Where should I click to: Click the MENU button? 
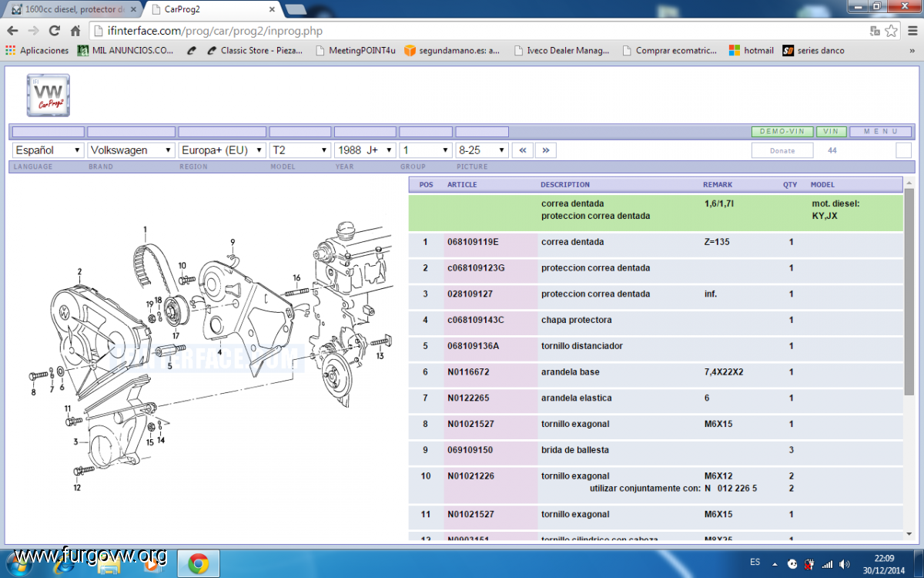coord(880,132)
